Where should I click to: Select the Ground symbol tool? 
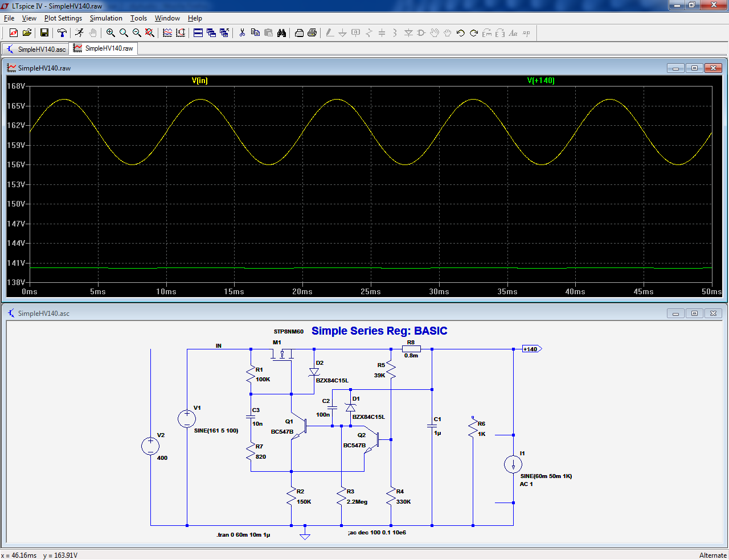point(343,33)
